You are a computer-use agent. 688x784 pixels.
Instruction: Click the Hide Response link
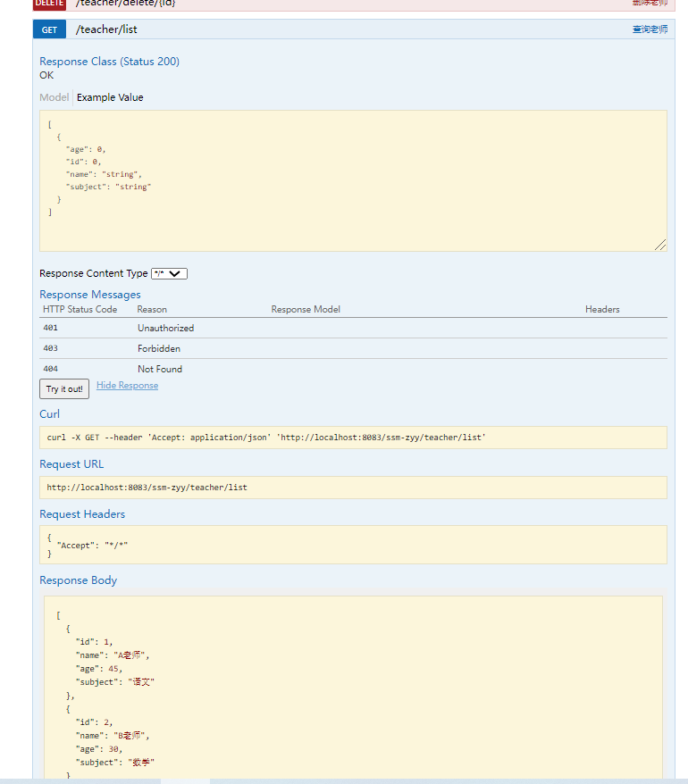(127, 386)
